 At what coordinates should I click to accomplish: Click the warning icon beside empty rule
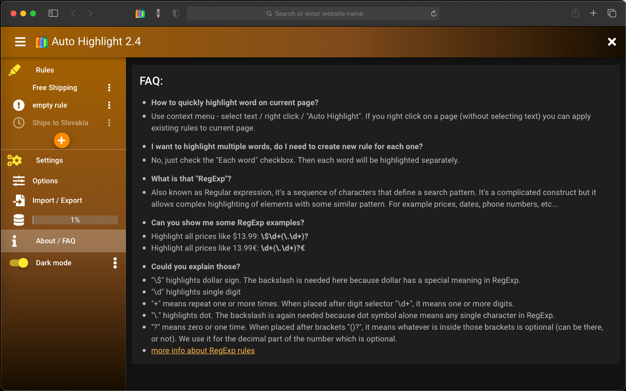(18, 105)
